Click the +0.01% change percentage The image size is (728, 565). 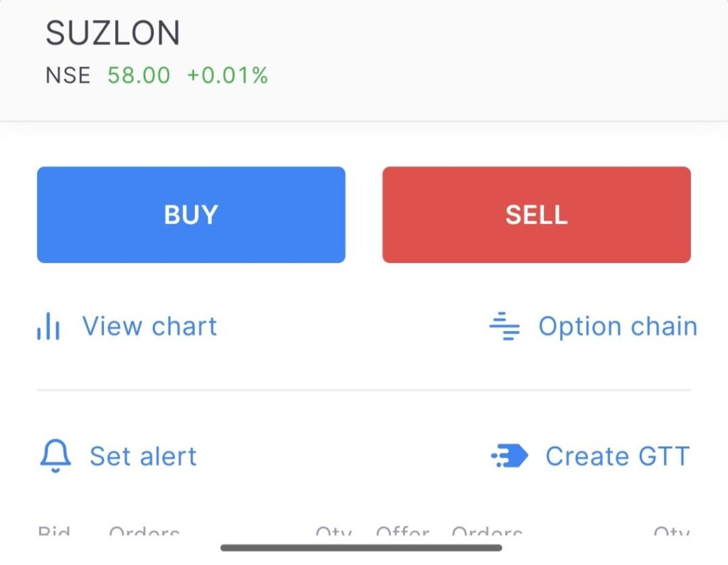point(227,75)
